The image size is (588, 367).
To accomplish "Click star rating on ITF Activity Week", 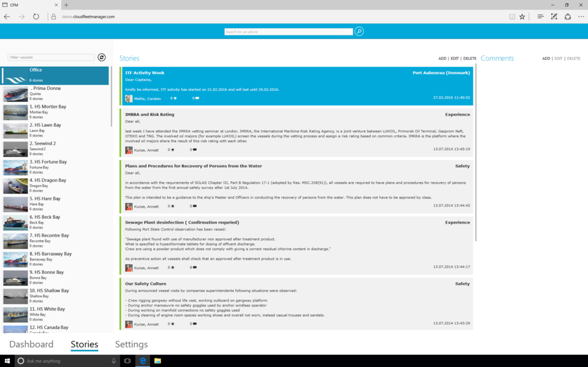I will click(175, 98).
